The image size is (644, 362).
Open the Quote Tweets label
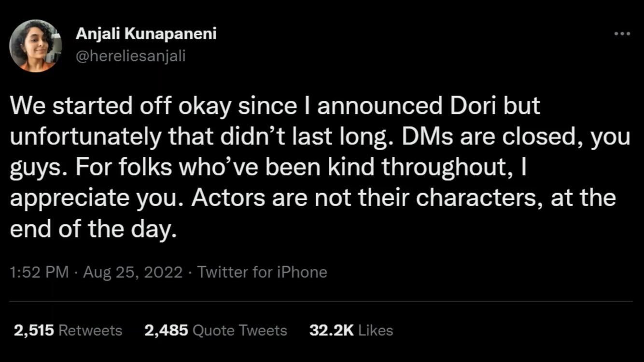pyautogui.click(x=239, y=331)
